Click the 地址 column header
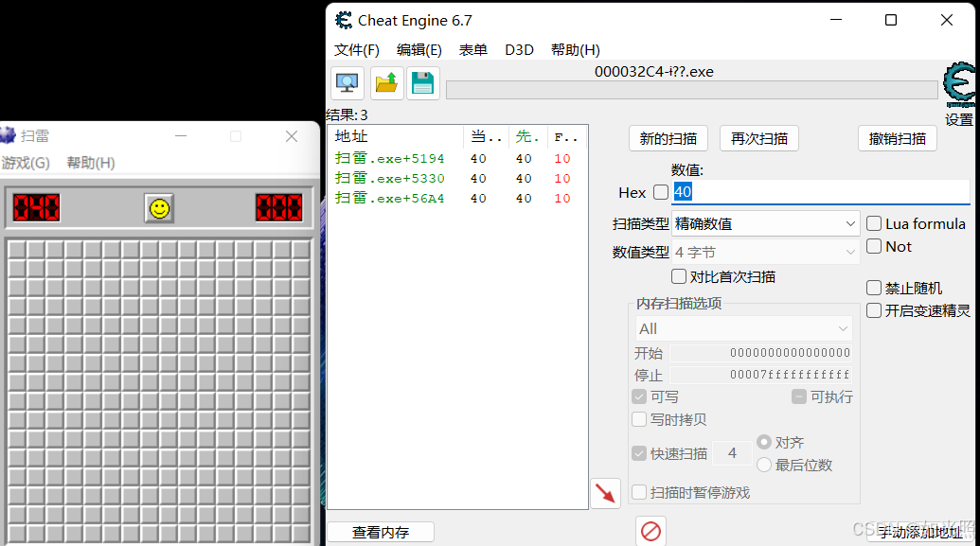 click(x=396, y=136)
